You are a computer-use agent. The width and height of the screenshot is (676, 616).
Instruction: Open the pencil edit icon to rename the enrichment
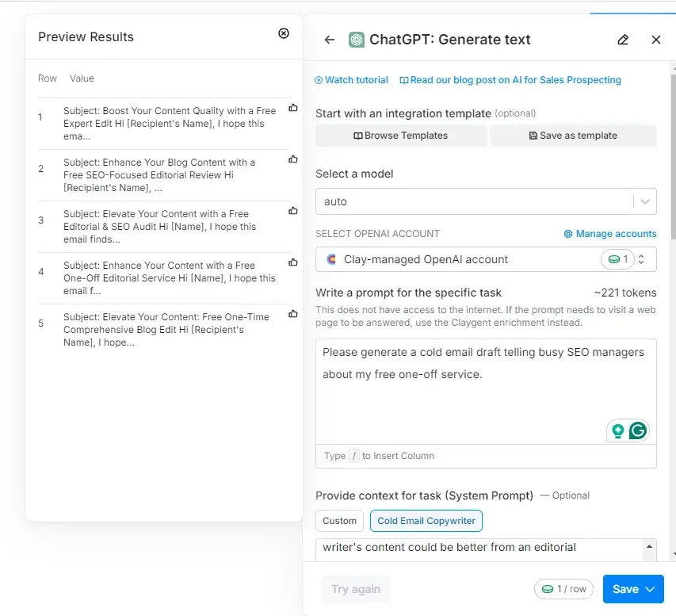(x=623, y=39)
